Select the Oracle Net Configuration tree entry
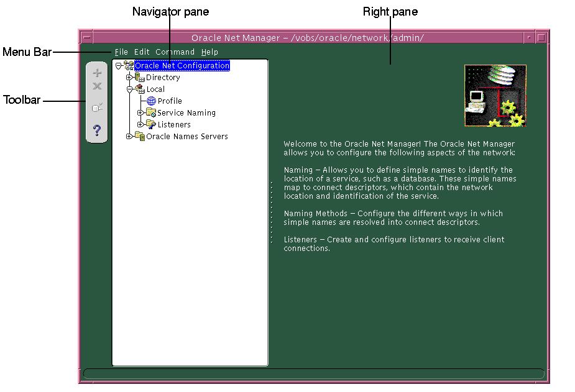The width and height of the screenshot is (575, 392). click(182, 65)
